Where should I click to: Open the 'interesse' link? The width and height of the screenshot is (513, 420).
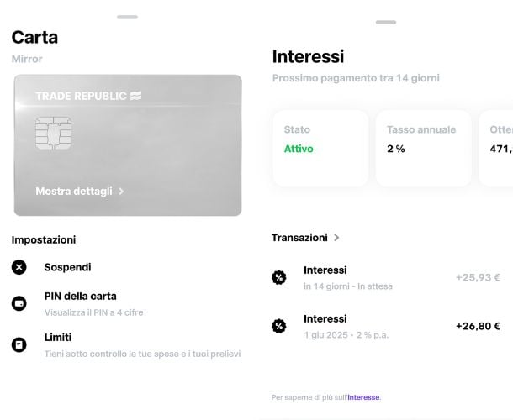coord(362,397)
